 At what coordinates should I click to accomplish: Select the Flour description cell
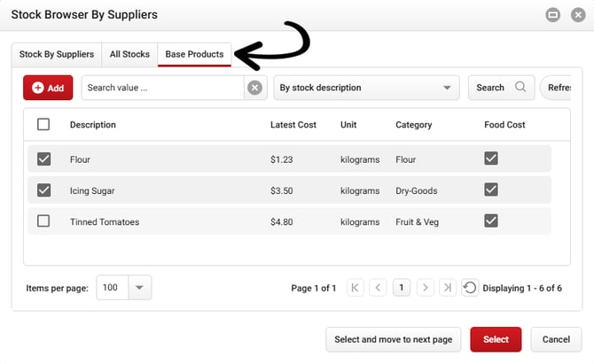[x=80, y=159]
